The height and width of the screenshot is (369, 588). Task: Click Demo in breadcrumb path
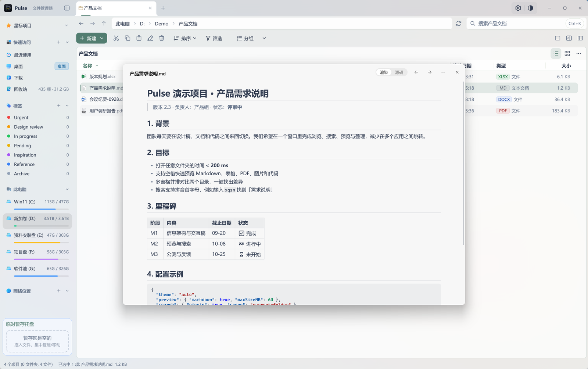click(161, 24)
